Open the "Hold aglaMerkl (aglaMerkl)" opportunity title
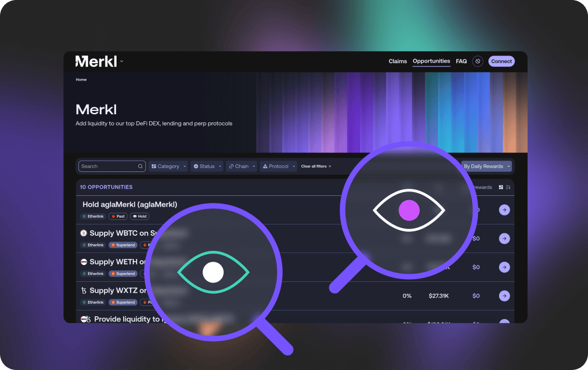Viewport: 588px width, 370px height. click(130, 205)
